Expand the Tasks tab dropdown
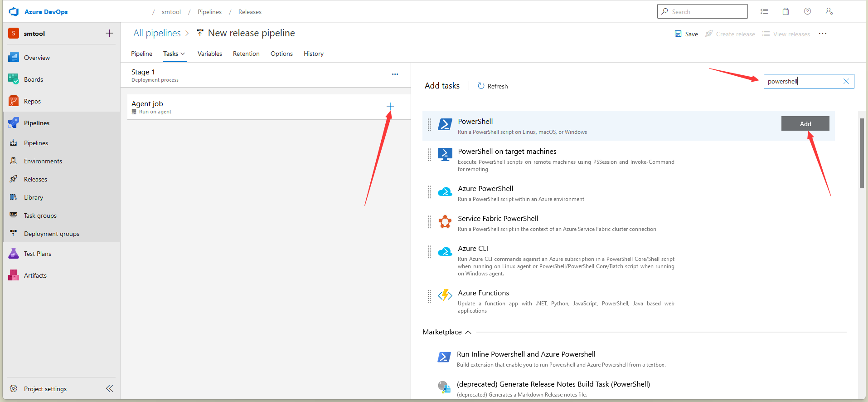Viewport: 868px width, 402px height. click(x=183, y=54)
